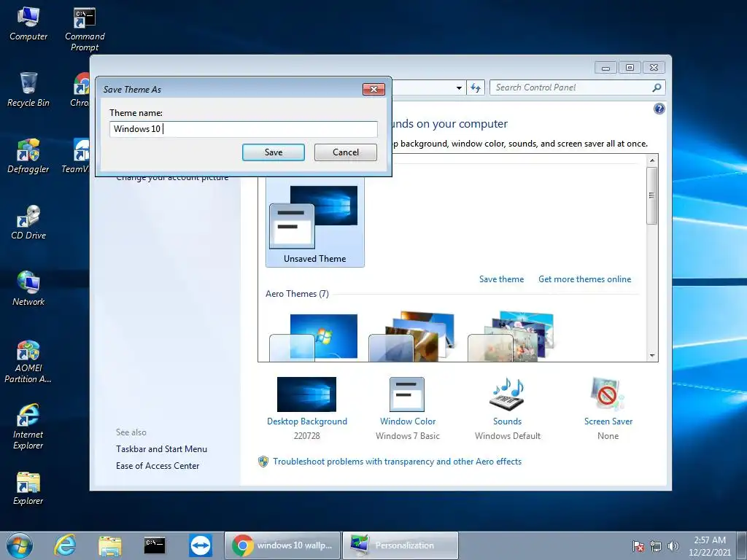The width and height of the screenshot is (747, 560).
Task: Switch to the Chrome 'windows 10 wallp...' taskbar window
Action: [x=282, y=545]
